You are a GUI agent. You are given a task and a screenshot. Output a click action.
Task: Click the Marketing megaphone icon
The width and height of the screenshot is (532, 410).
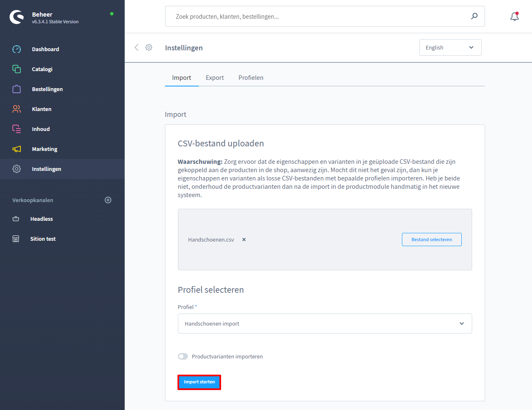point(17,149)
